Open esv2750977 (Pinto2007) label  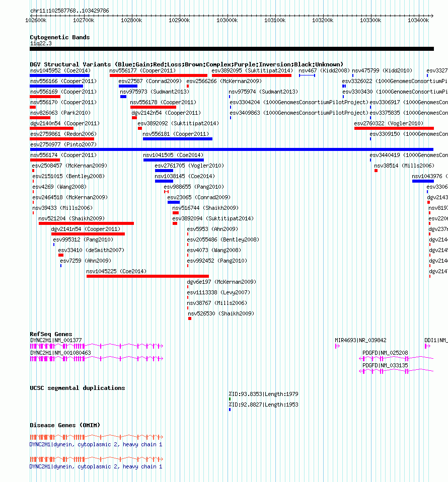[63, 144]
